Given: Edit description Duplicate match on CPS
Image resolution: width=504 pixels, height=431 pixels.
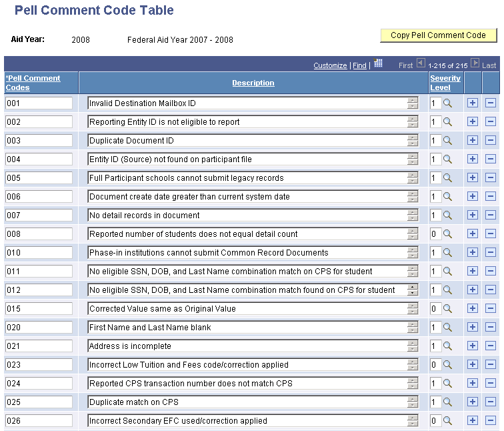Looking at the screenshot, I should 253,402.
